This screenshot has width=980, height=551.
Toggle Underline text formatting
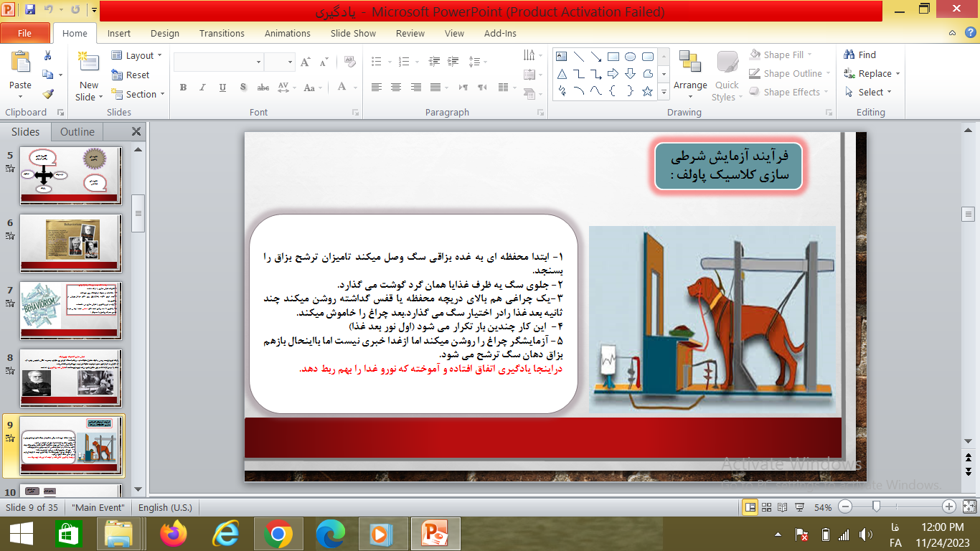(222, 88)
